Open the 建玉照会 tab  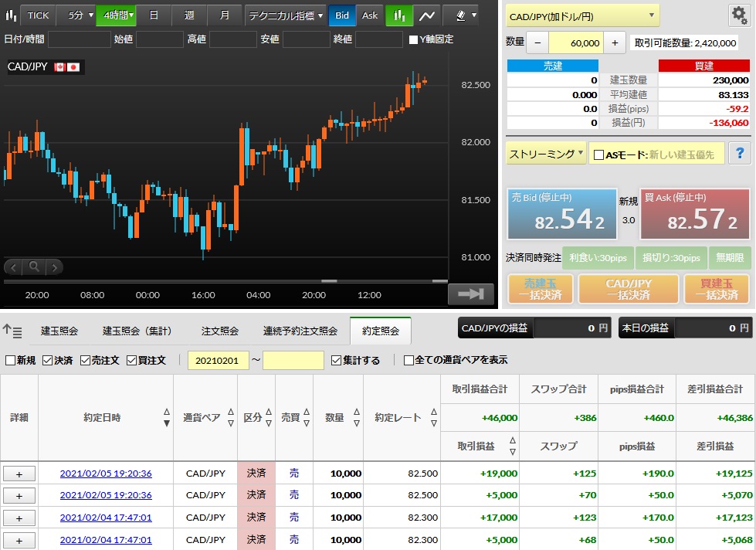(59, 331)
